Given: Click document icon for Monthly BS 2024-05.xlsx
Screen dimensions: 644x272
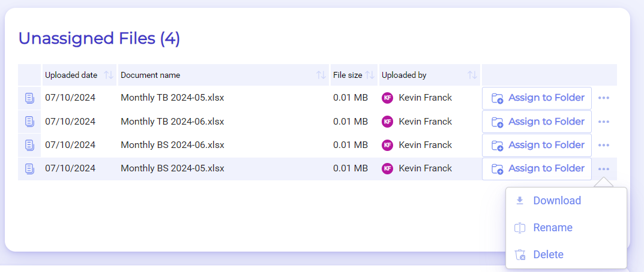Looking at the screenshot, I should tap(29, 168).
